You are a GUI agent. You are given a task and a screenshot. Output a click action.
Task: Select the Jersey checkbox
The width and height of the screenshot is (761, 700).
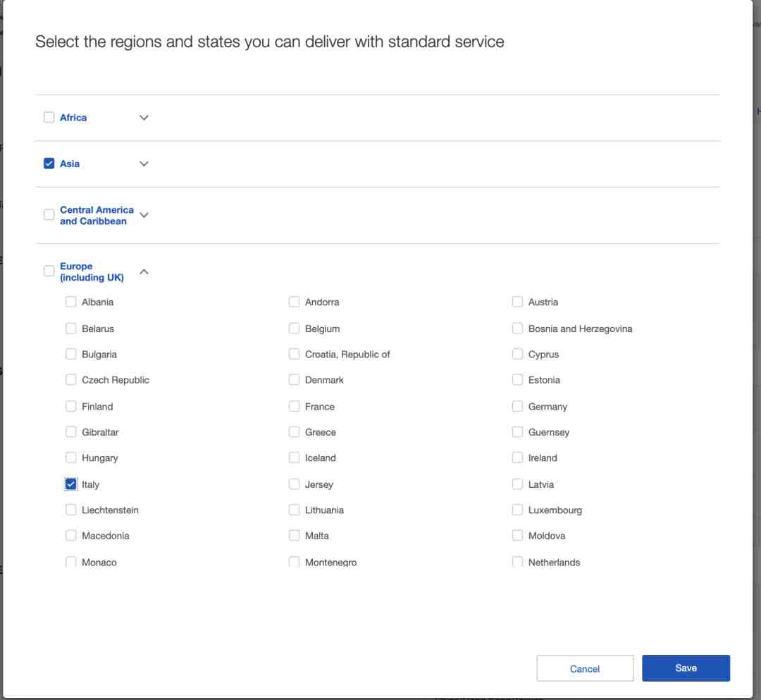[x=294, y=484]
